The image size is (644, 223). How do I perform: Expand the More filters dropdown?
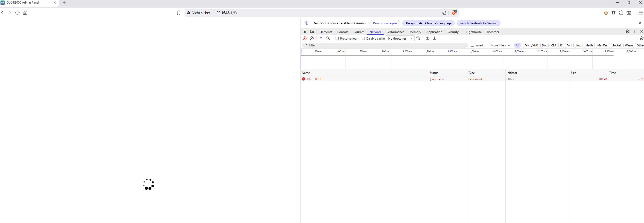tap(500, 45)
